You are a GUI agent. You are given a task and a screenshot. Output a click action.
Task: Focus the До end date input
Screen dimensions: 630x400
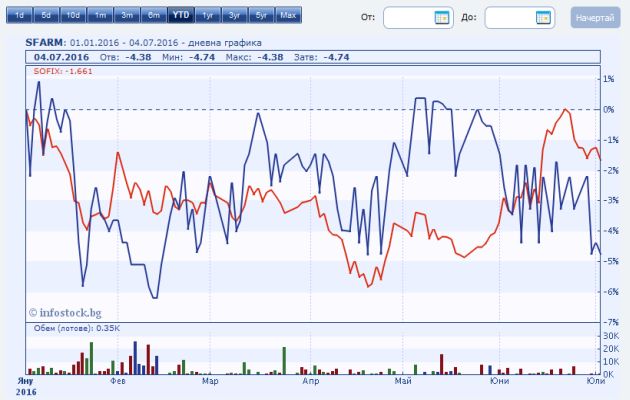520,18
